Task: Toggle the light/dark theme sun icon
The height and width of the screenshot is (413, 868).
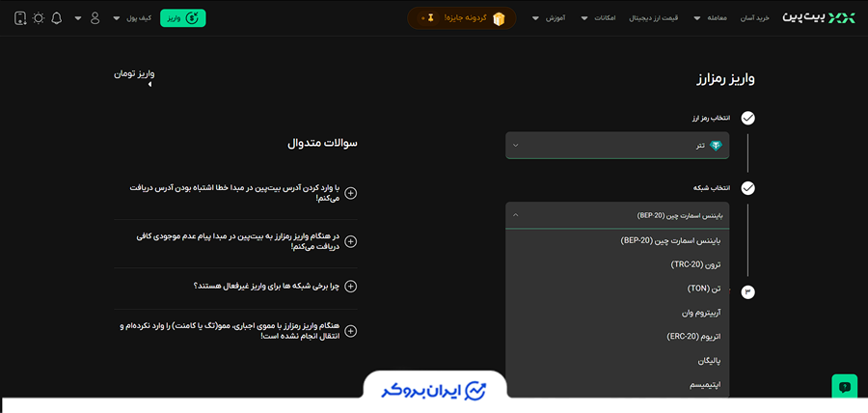Action: (x=39, y=18)
